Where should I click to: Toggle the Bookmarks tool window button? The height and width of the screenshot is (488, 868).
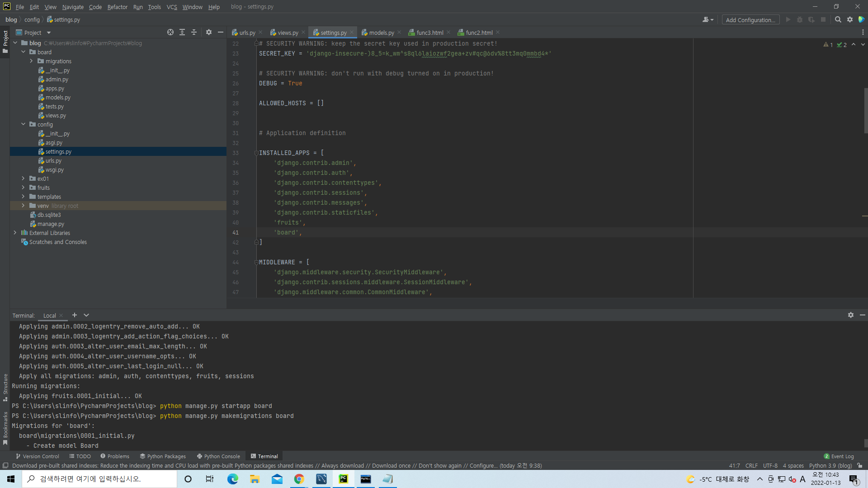5,427
